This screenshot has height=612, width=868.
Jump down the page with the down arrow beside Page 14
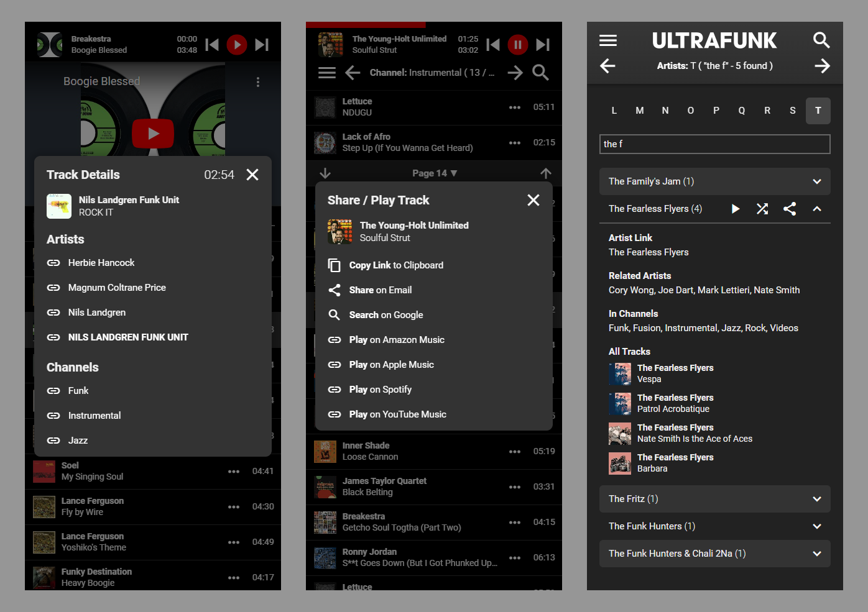click(325, 173)
